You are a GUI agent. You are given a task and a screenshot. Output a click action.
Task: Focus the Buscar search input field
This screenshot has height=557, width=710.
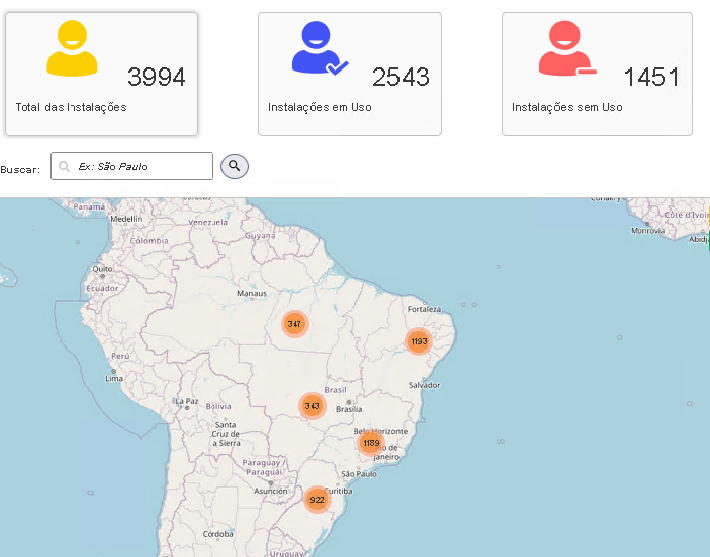click(x=131, y=166)
